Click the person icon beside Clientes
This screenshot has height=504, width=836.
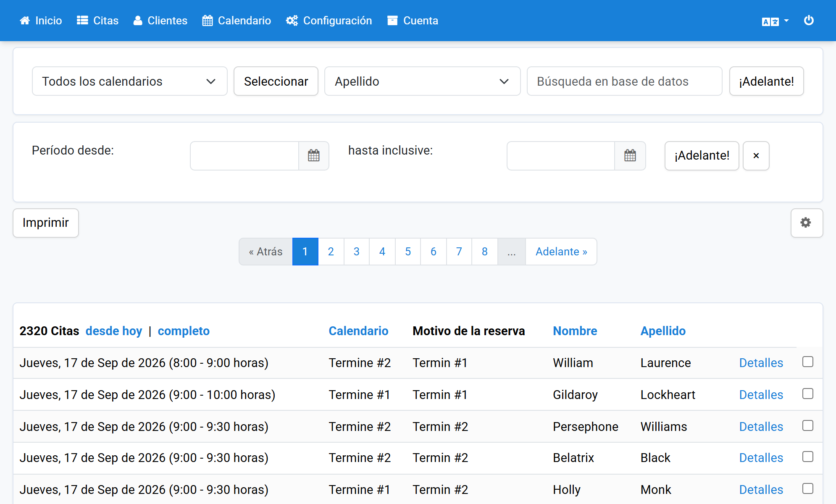click(x=138, y=21)
